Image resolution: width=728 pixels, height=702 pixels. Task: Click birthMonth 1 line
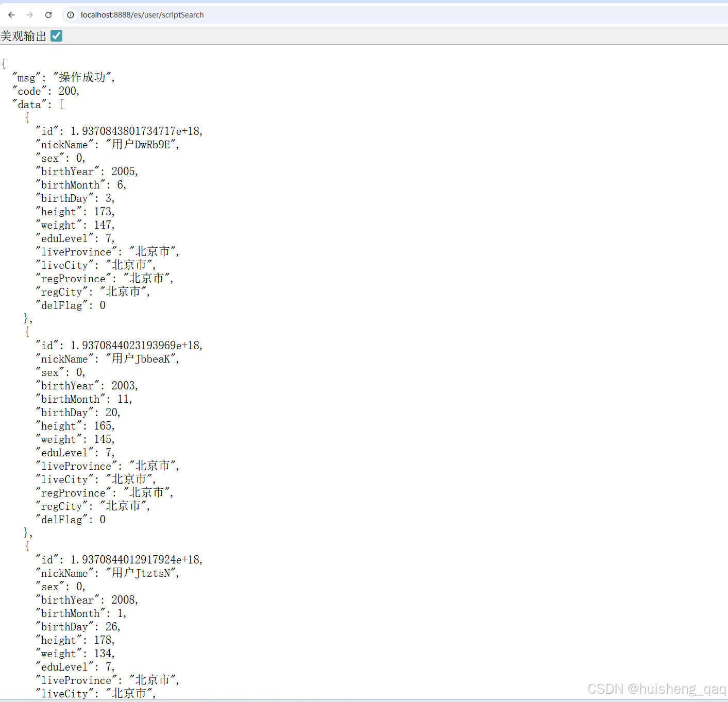tap(81, 613)
